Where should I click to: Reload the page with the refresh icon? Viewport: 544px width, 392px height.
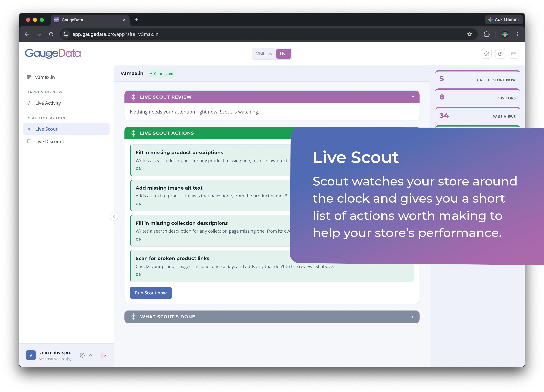click(x=51, y=34)
